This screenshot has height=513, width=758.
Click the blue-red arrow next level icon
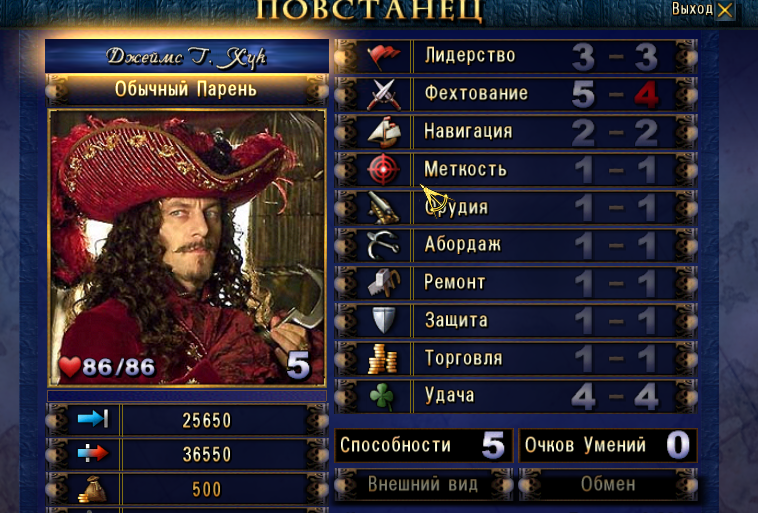93,454
